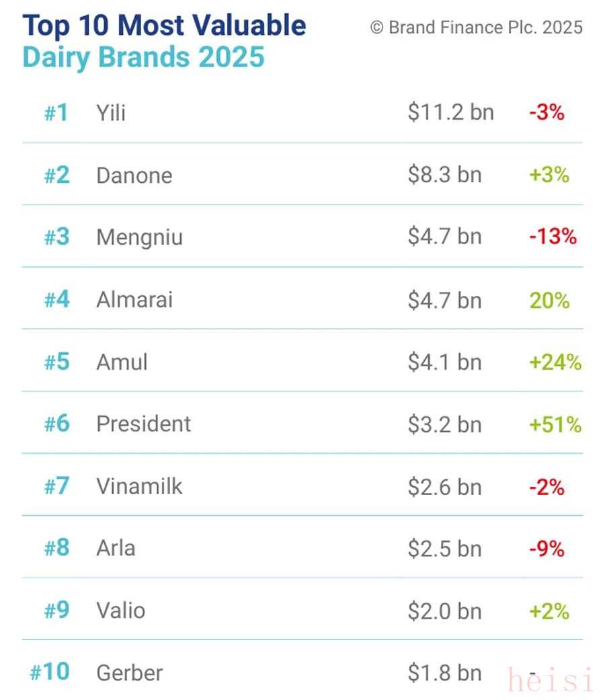Select the "Dairy Brands 2025" subtitle
The height and width of the screenshot is (700, 605).
143,57
